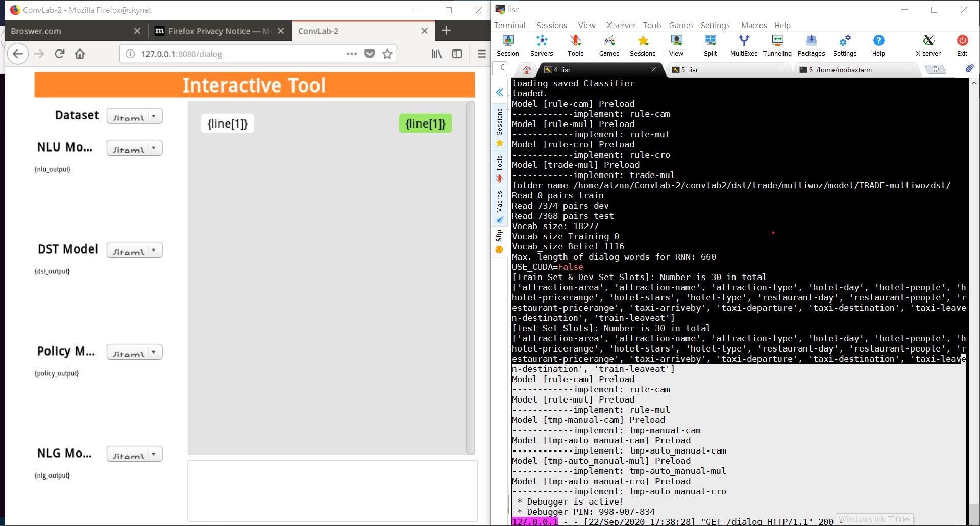The height and width of the screenshot is (526, 980).
Task: Open new Firefox tab with plus button
Action: [x=446, y=31]
